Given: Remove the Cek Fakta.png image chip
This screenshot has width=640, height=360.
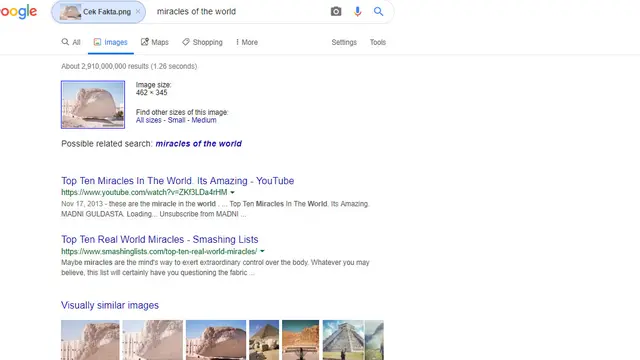Looking at the screenshot, I should coord(138,12).
